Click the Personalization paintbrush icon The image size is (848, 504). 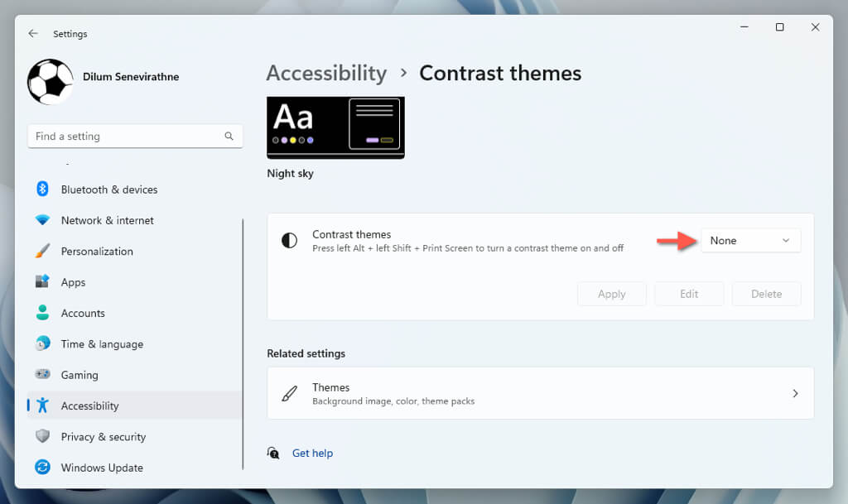coord(43,251)
